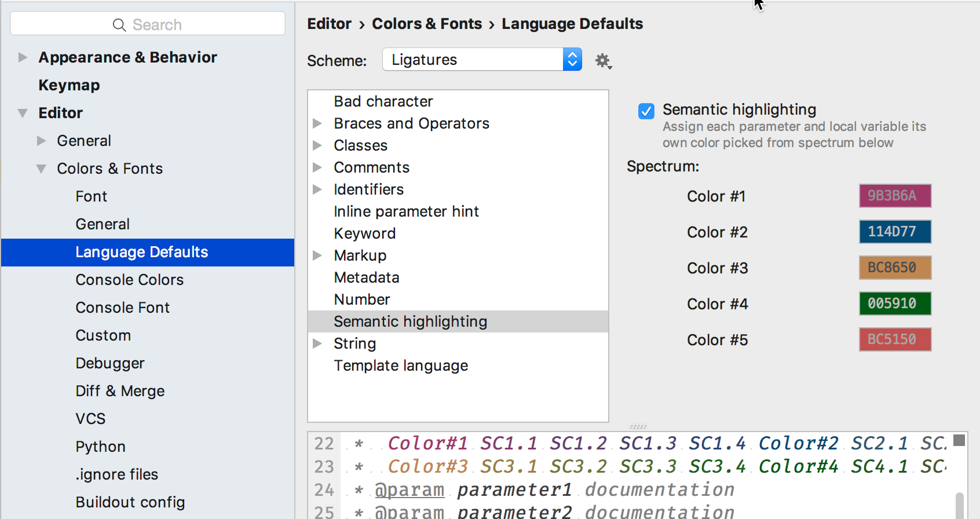Viewport: 980px width, 519px height.
Task: Open the scheme gear settings icon
Action: click(604, 60)
